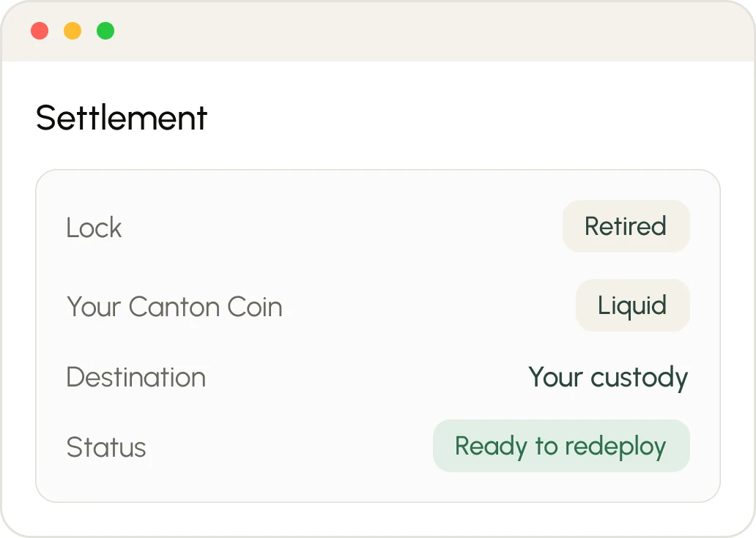Click the yellow minimize window dot
The height and width of the screenshot is (538, 756).
point(73,31)
